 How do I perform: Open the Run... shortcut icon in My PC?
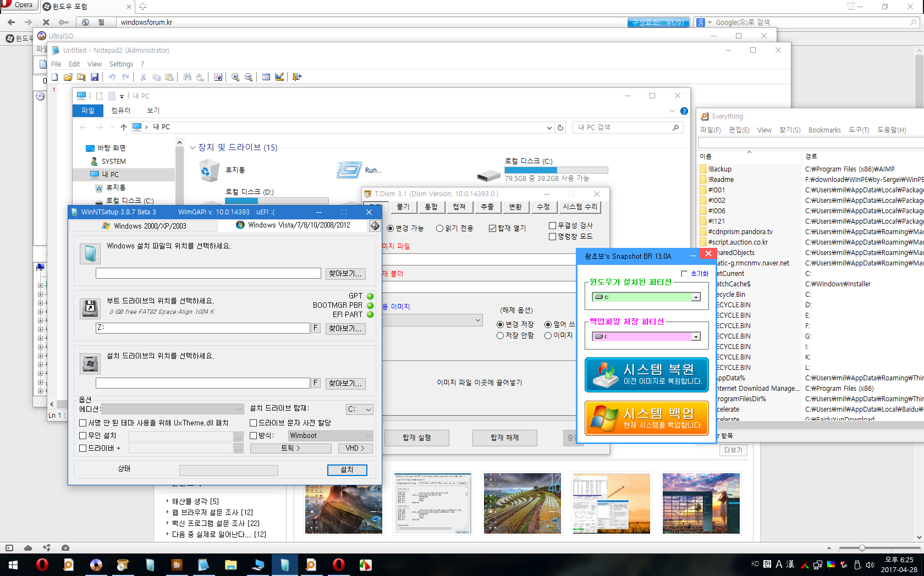click(349, 170)
